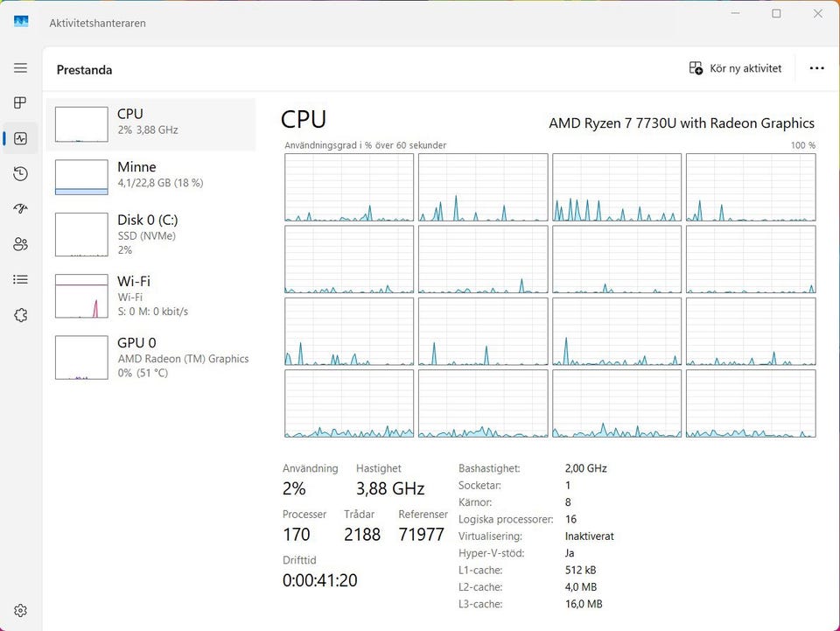This screenshot has width=840, height=631.
Task: Go to the Processes page icon
Action: pos(20,103)
